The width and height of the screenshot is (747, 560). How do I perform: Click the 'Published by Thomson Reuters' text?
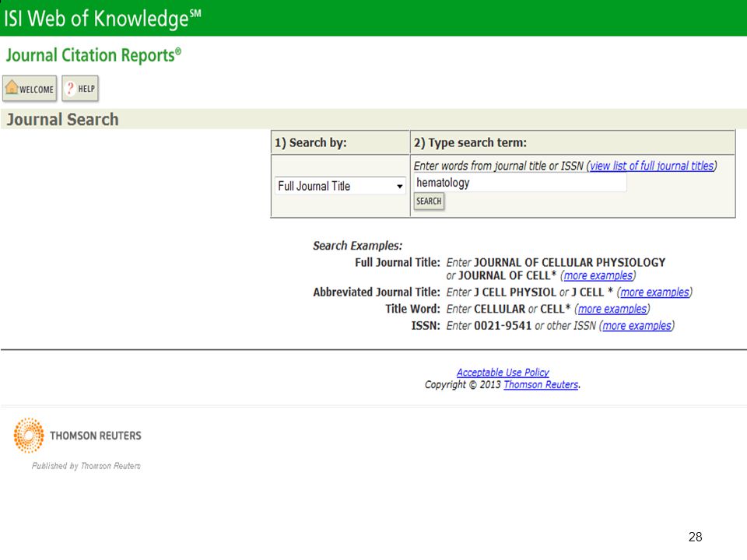pyautogui.click(x=86, y=466)
